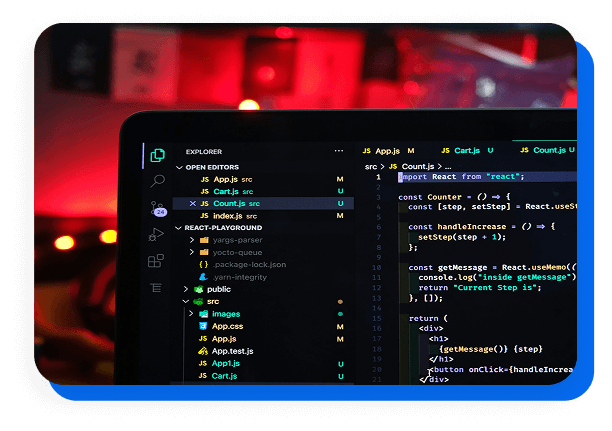Click the images folder icon
The image size is (612, 431).
[x=203, y=313]
